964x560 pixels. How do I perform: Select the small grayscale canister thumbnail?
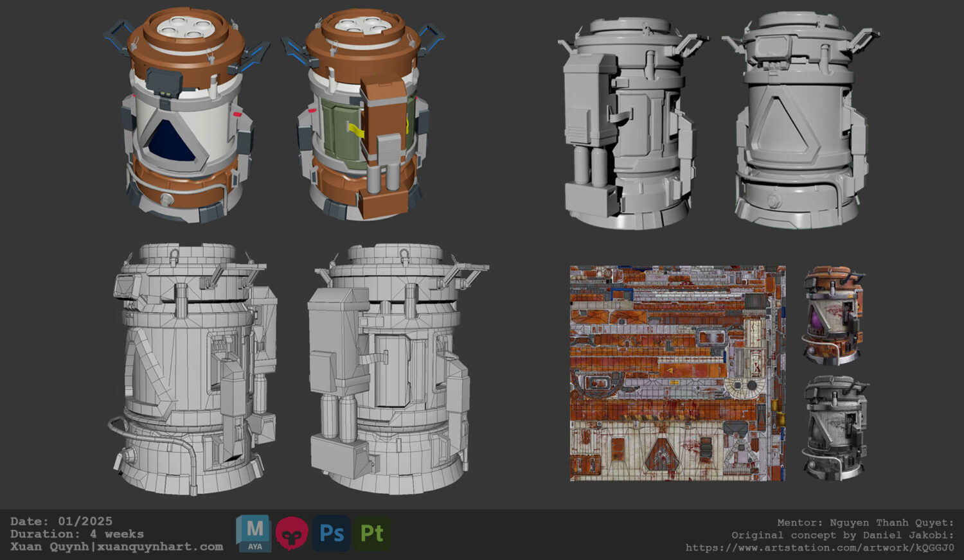834,427
